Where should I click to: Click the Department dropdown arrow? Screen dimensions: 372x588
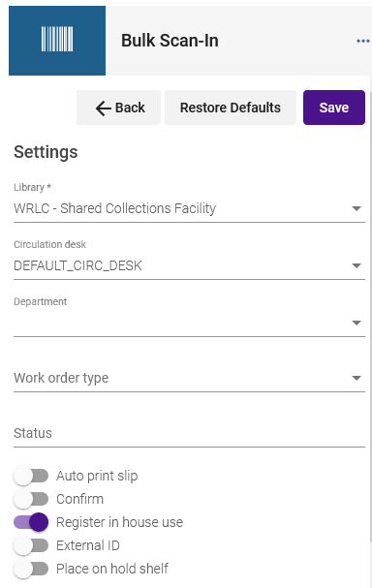click(356, 323)
